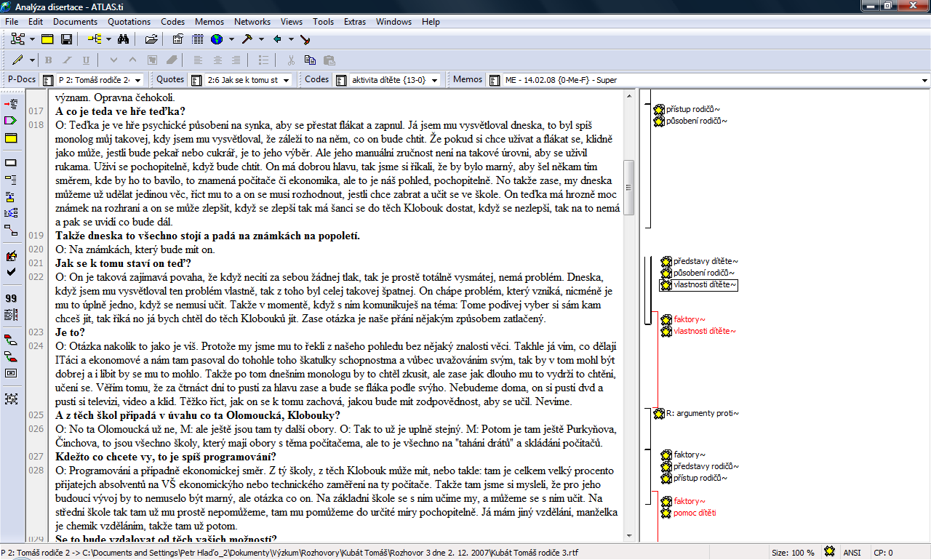931x560 pixels.
Task: Click the red-handled shovel icon
Action: coord(305,39)
